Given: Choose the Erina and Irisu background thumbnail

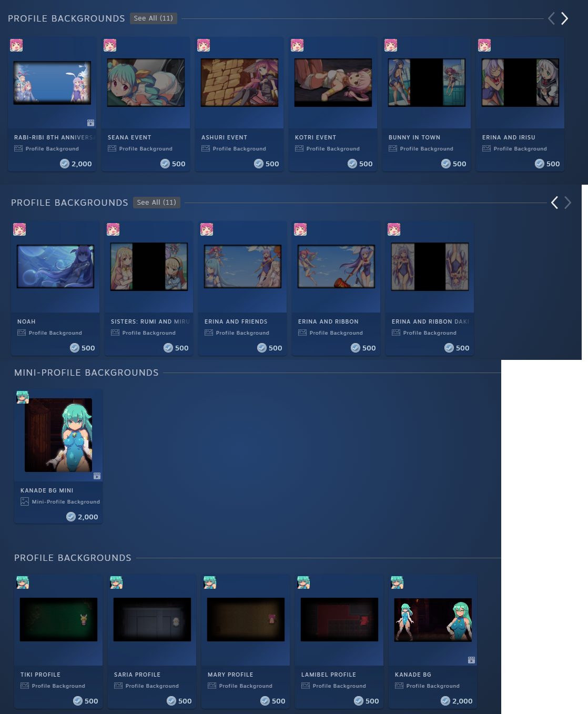Looking at the screenshot, I should pyautogui.click(x=520, y=83).
